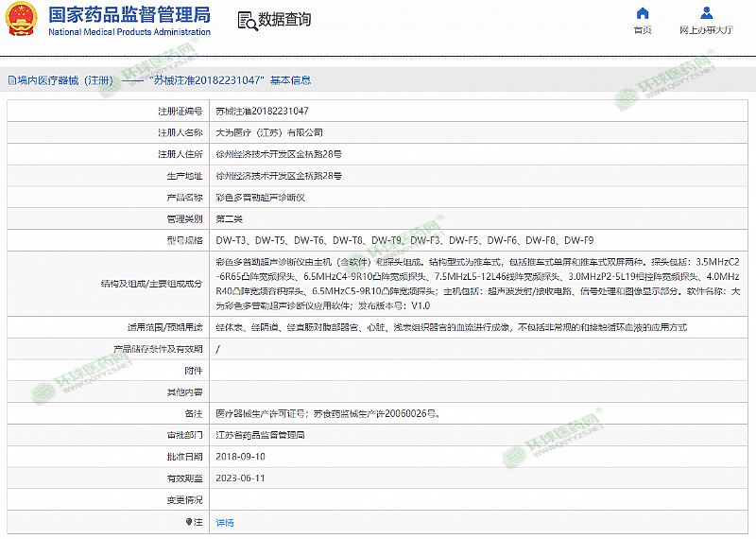Click the 首页 house icon
Screen dimensions: 756x539
coord(643,13)
